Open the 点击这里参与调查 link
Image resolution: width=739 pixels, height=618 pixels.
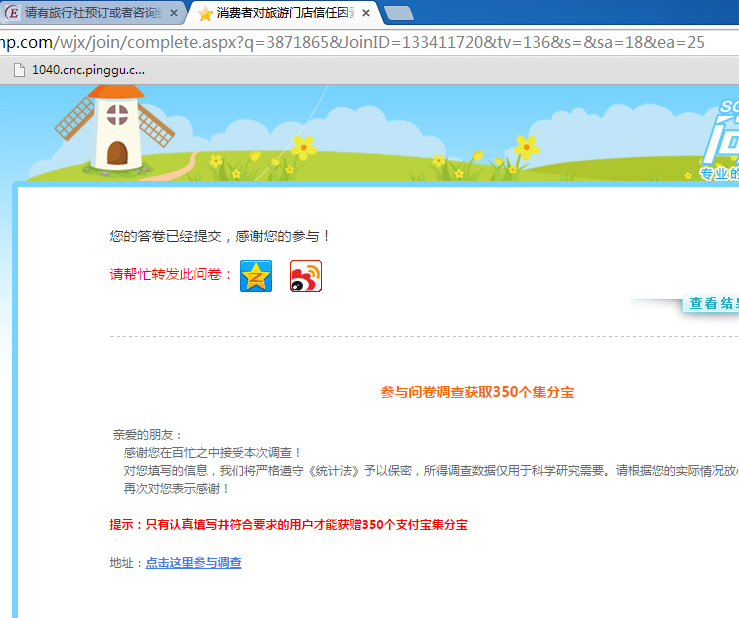(x=194, y=562)
